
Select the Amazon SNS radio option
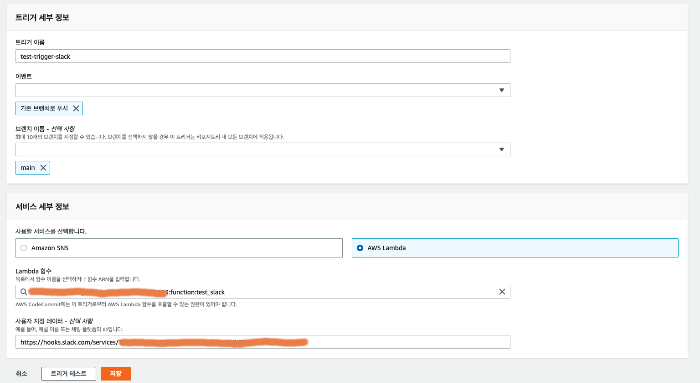click(24, 248)
